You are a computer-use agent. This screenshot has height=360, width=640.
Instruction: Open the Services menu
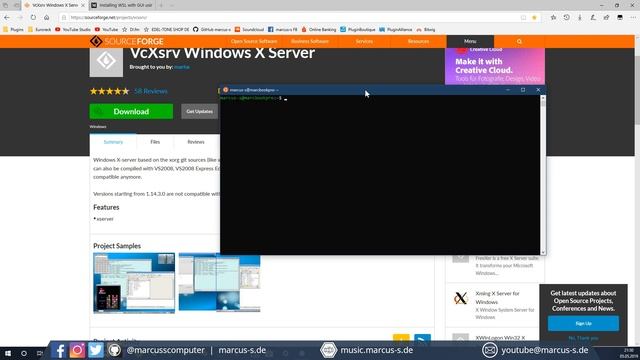point(364,41)
